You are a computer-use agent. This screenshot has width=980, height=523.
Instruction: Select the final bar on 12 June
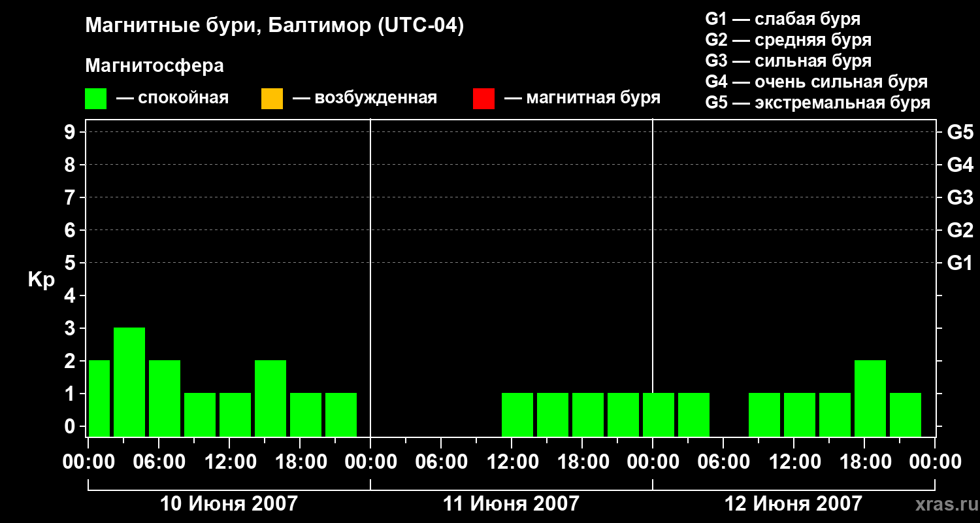tap(906, 414)
